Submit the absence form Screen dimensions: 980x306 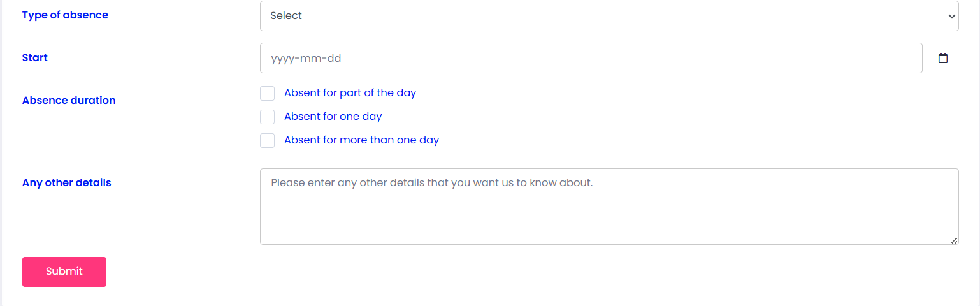tap(64, 272)
